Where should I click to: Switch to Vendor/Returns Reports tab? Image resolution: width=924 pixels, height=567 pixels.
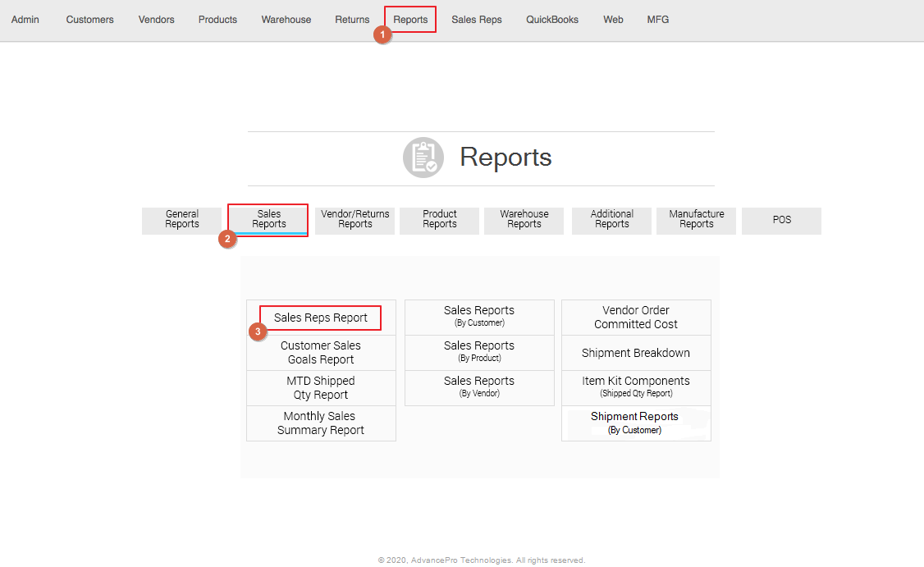pos(355,220)
